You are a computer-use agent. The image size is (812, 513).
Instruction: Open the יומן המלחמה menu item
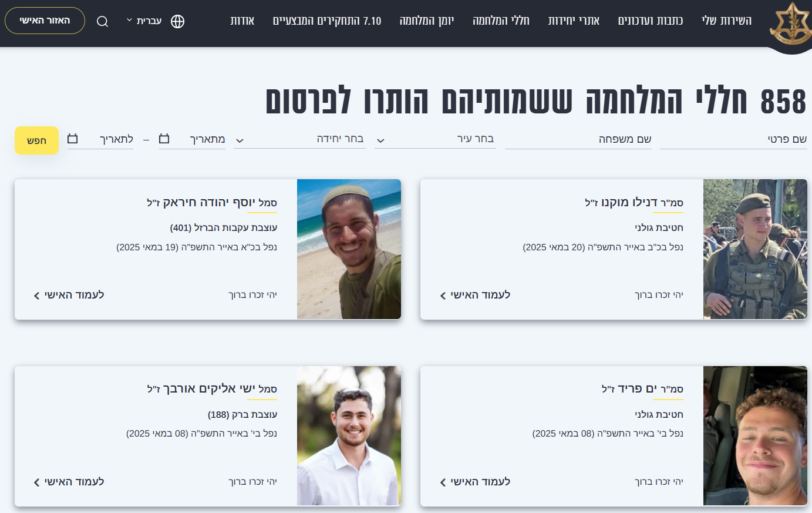point(427,21)
